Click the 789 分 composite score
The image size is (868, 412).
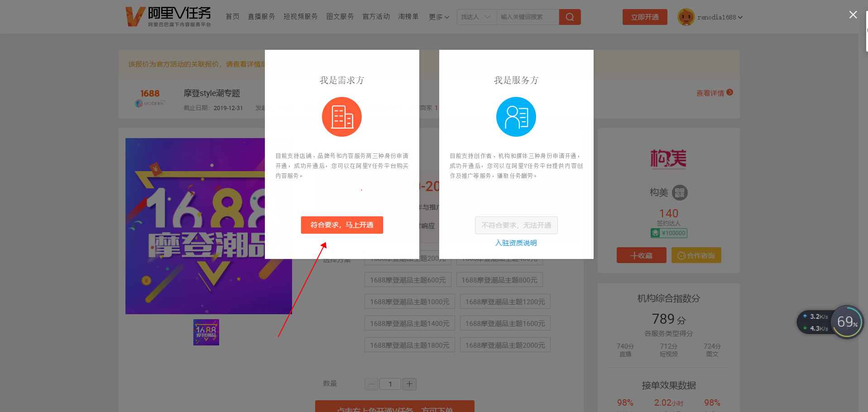[669, 319]
